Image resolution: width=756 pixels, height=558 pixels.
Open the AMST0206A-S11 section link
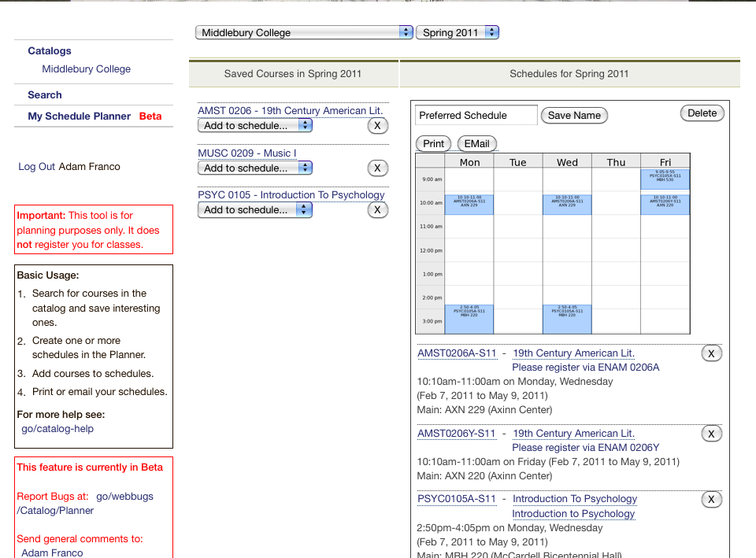pyautogui.click(x=457, y=353)
